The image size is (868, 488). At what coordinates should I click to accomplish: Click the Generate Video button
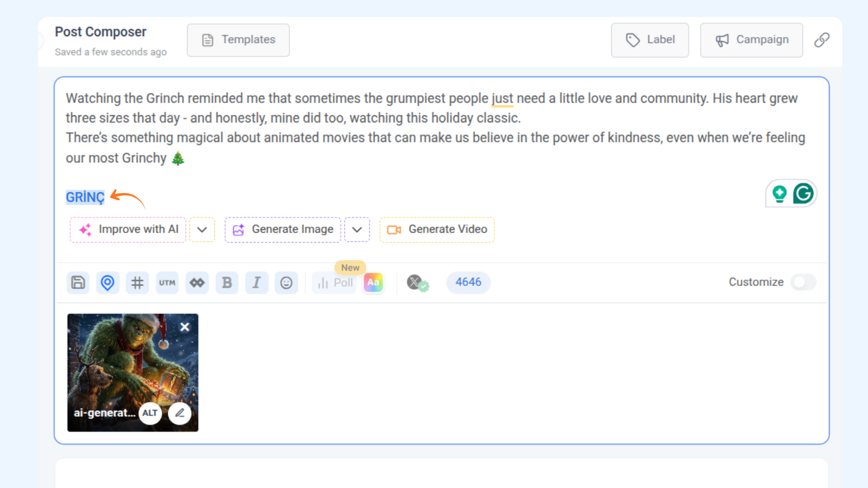point(437,230)
